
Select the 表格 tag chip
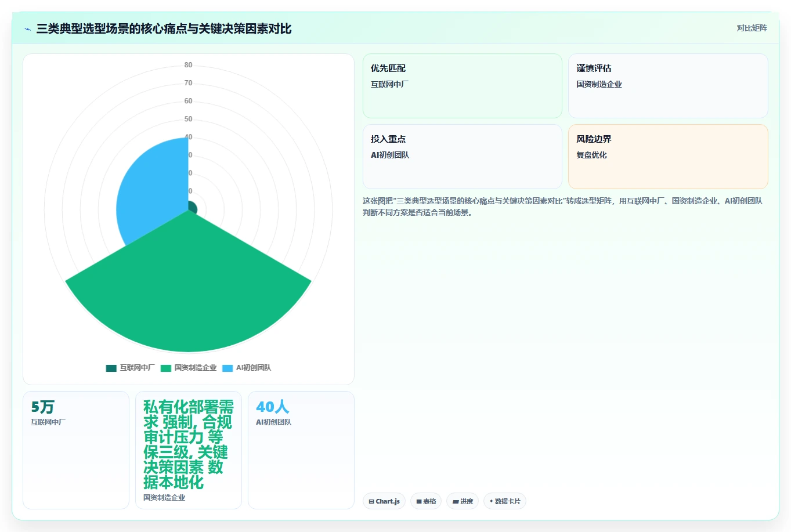click(x=426, y=501)
